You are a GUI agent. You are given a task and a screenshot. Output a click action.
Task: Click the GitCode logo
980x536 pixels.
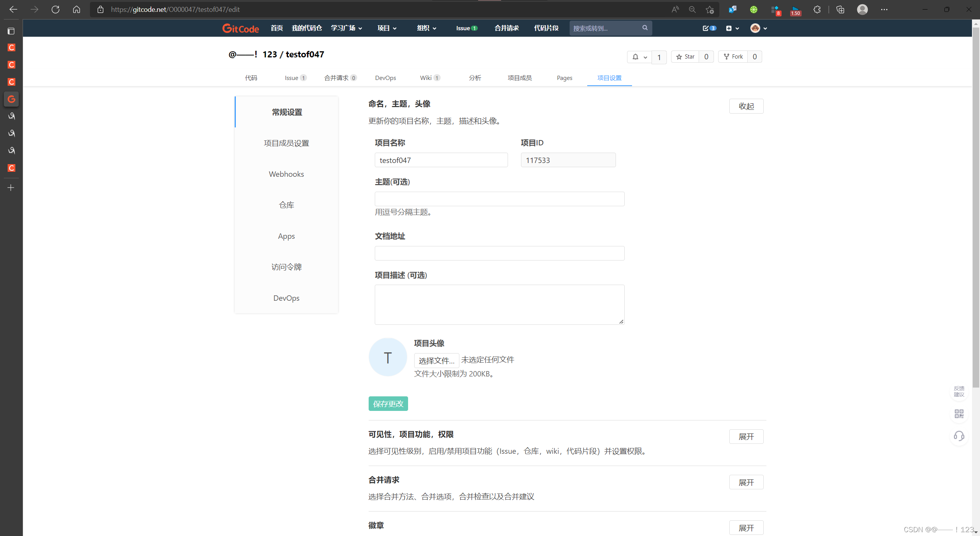240,28
